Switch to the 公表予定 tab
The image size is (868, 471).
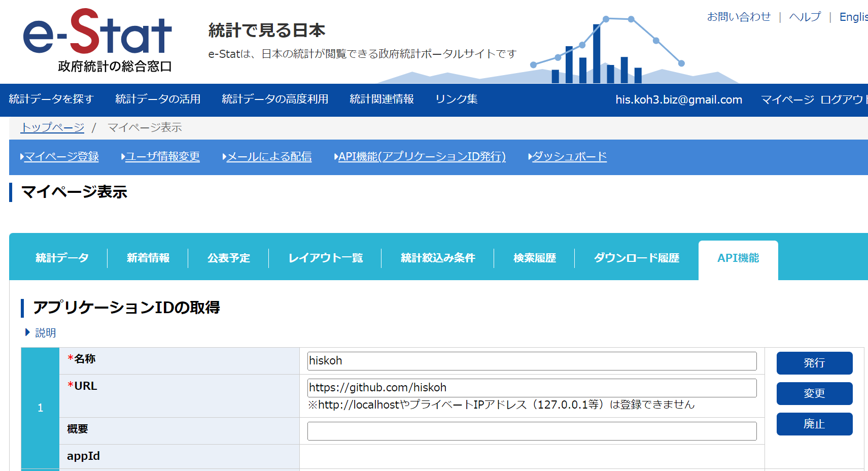(x=228, y=258)
